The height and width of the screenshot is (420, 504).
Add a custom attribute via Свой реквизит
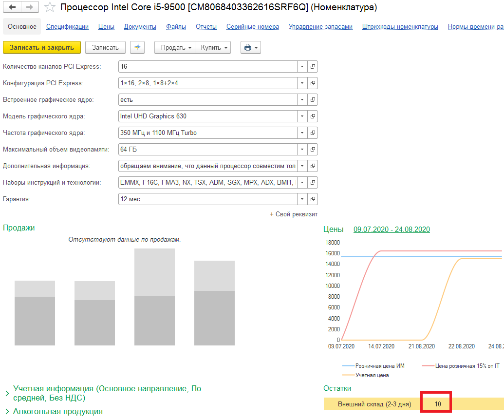point(294,214)
